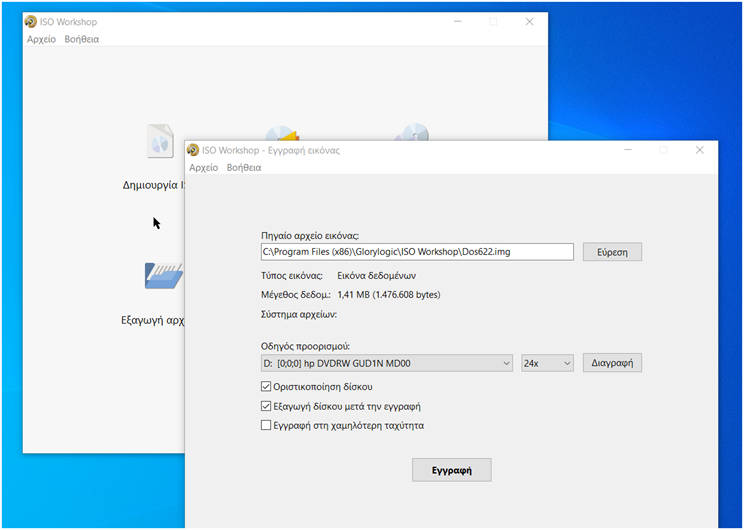Click the ISO Workshop logo in burn window title bar

point(193,150)
